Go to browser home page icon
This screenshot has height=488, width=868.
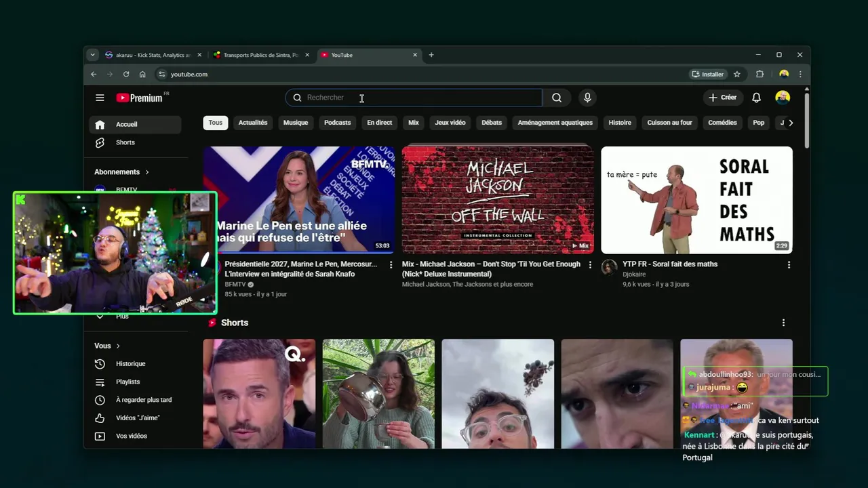tap(142, 74)
